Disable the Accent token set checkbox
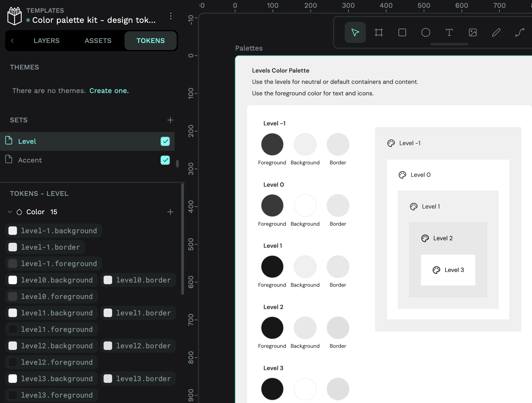 [x=165, y=160]
